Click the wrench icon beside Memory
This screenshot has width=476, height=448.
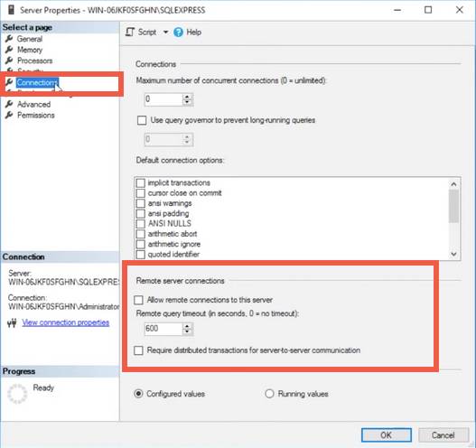[x=9, y=50]
